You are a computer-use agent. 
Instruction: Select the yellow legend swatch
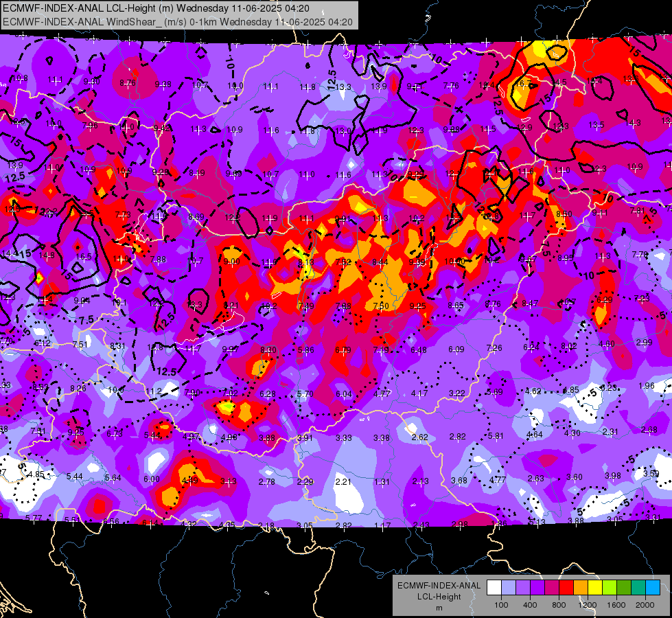595,588
